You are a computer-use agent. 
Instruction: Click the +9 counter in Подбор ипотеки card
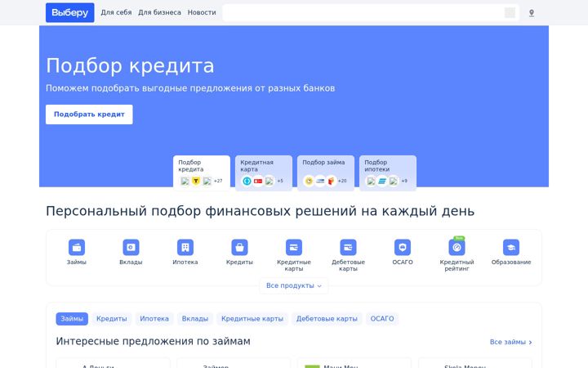pos(404,181)
